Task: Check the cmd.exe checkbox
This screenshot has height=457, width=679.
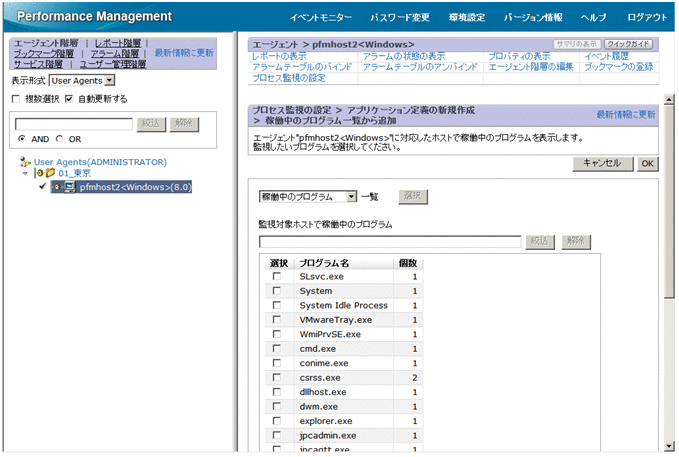Action: pyautogui.click(x=277, y=348)
